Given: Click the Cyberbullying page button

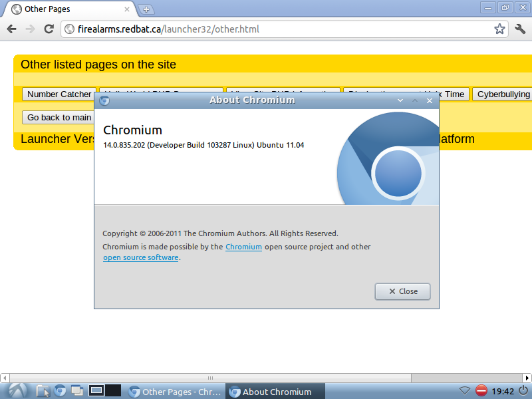Looking at the screenshot, I should click(x=503, y=94).
